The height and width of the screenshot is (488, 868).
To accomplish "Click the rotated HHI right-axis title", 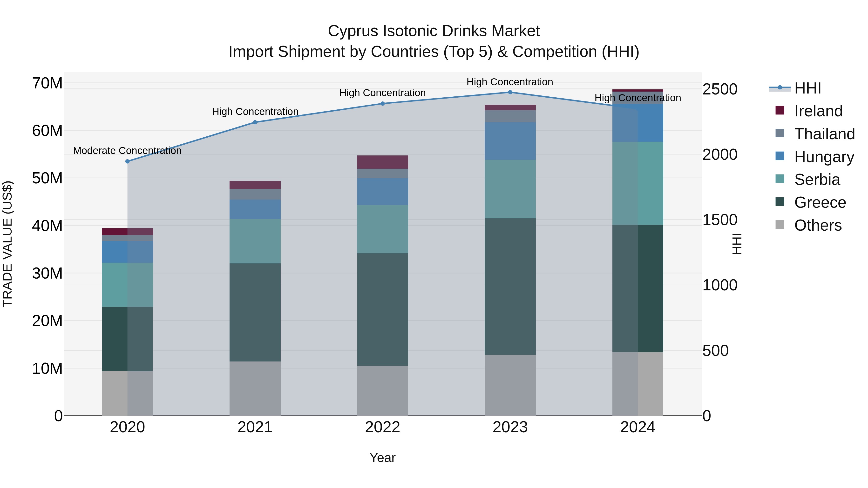I will pyautogui.click(x=737, y=244).
